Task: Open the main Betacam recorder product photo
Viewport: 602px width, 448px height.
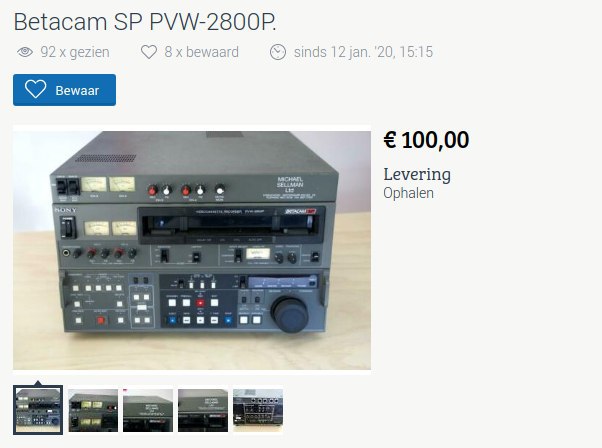Action: coord(192,250)
